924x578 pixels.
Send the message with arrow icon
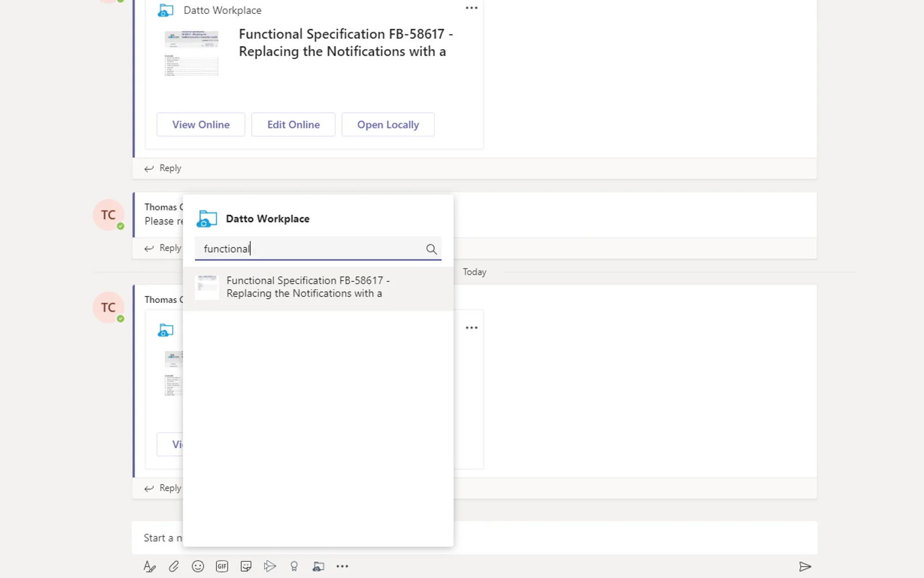click(805, 566)
